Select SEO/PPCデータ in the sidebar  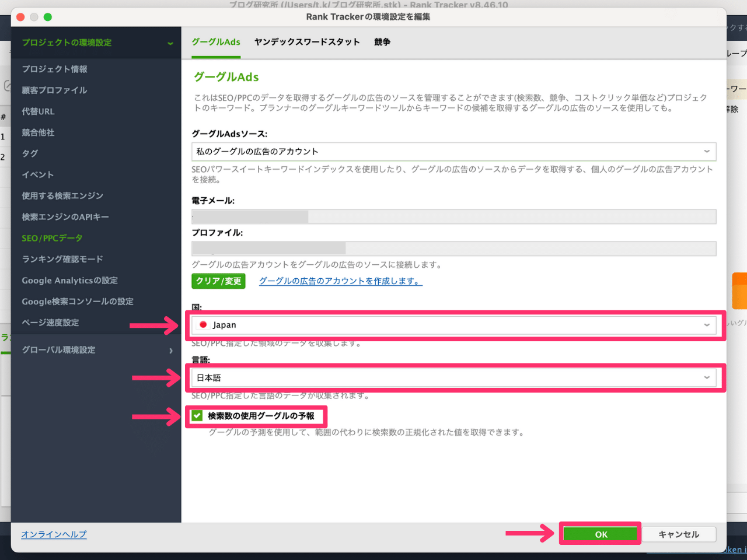point(52,238)
